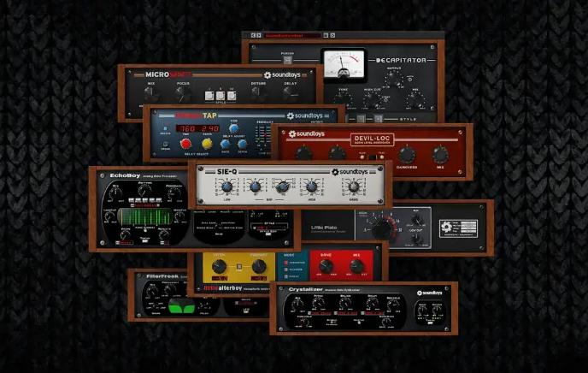Toggle the Auto switch beside Decapitator's Output knob
588x373 pixels.
[410, 80]
